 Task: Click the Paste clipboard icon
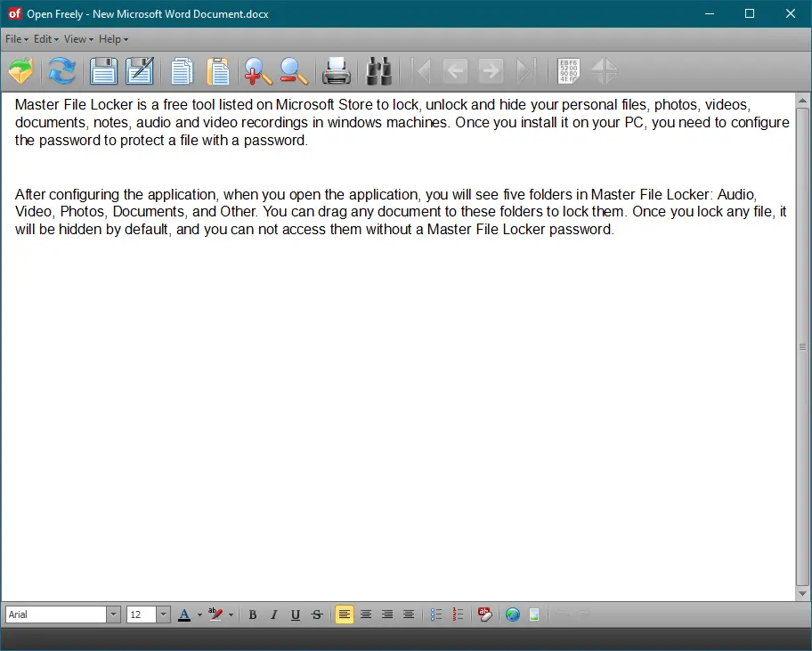(x=217, y=71)
